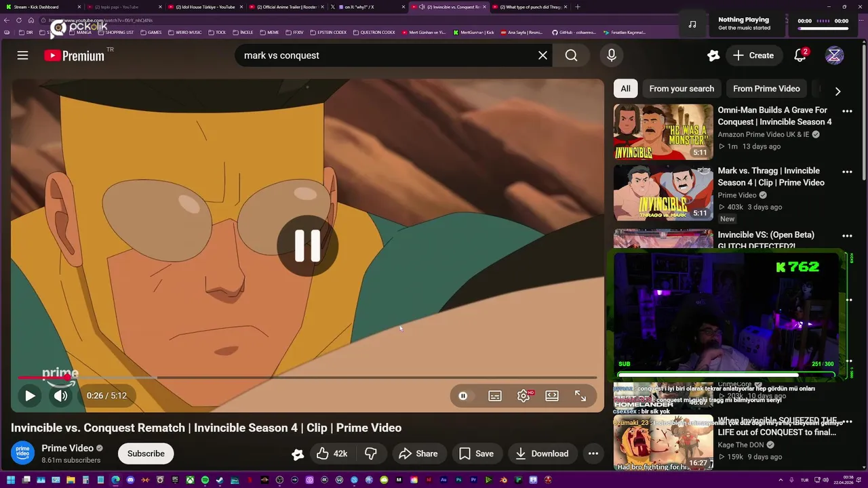Turn on subtitles/closed captions

pyautogui.click(x=495, y=396)
